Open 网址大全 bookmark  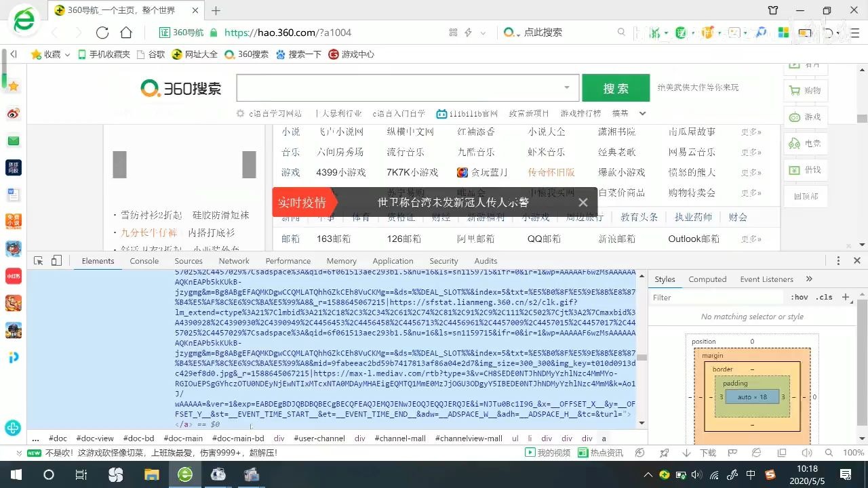tap(195, 54)
